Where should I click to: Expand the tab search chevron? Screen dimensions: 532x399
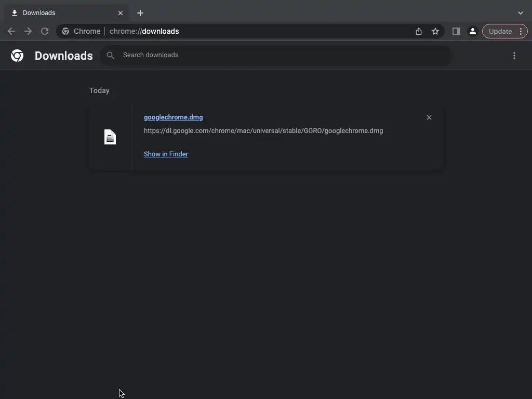(521, 13)
